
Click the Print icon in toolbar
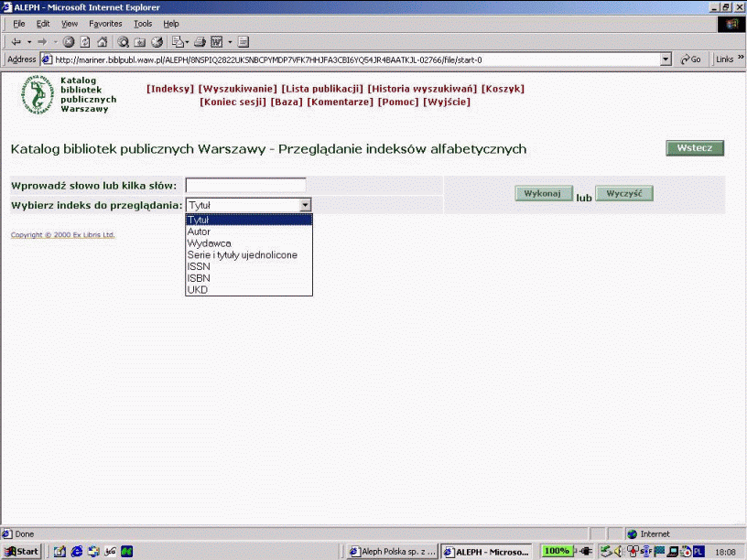click(x=200, y=41)
